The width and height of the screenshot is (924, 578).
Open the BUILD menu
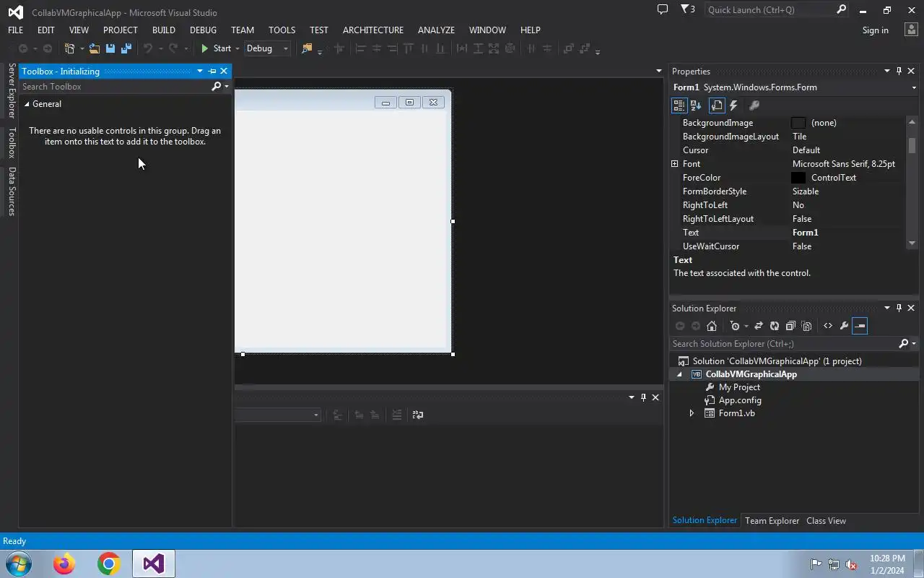click(164, 30)
